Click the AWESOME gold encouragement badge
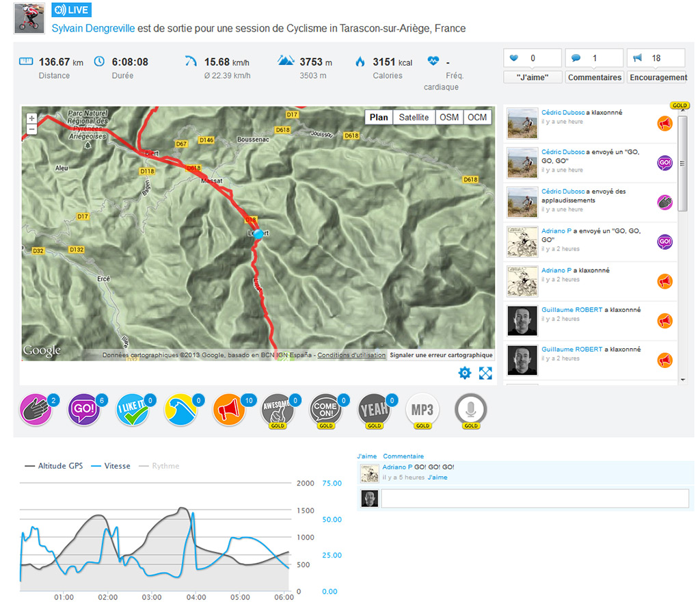700x615 pixels. pyautogui.click(x=278, y=410)
